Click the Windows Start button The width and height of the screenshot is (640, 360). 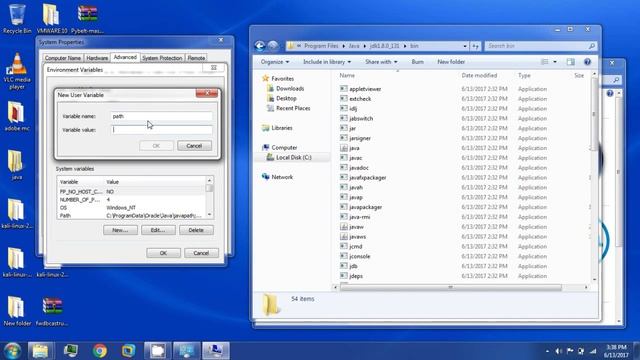[x=12, y=351]
